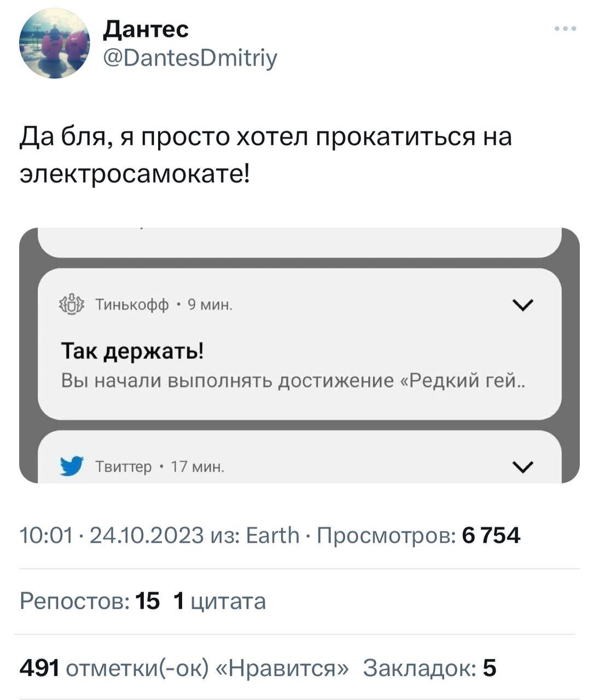Viewport: 599px width, 700px height.
Task: Open the @DantesDmitriy profile handle
Action: coord(189,57)
